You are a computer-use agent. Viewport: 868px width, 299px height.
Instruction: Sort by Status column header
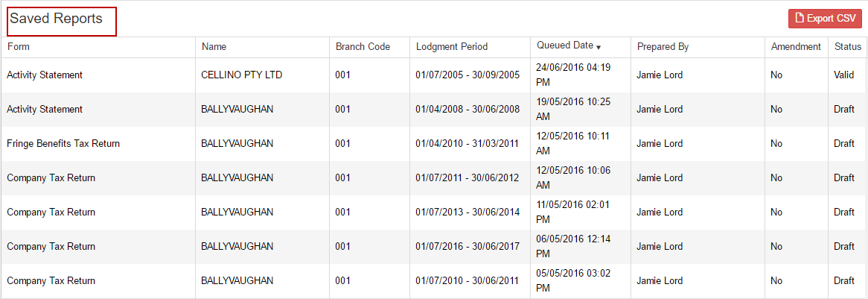847,46
